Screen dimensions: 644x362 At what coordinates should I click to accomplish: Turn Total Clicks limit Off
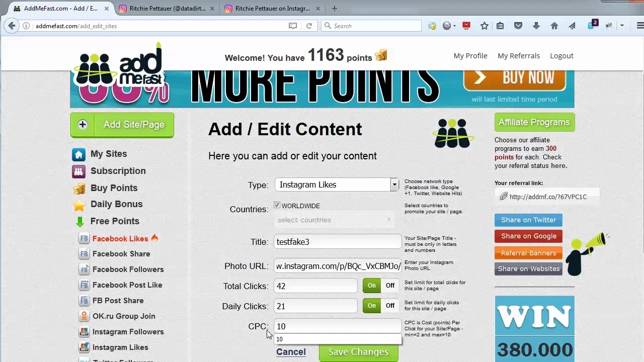[x=390, y=286]
